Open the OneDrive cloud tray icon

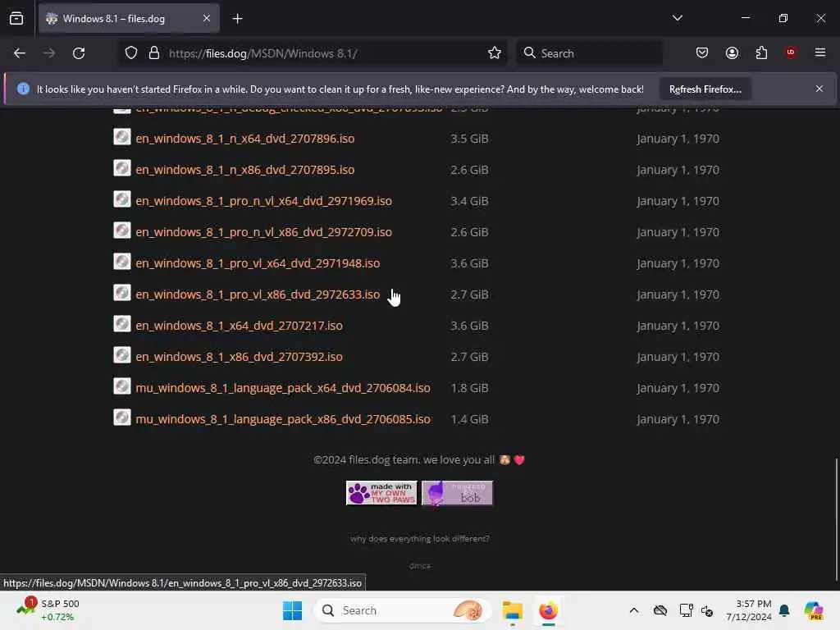(x=660, y=610)
